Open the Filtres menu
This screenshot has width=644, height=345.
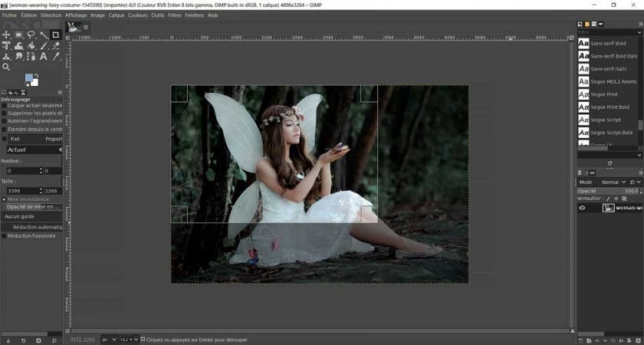[175, 15]
